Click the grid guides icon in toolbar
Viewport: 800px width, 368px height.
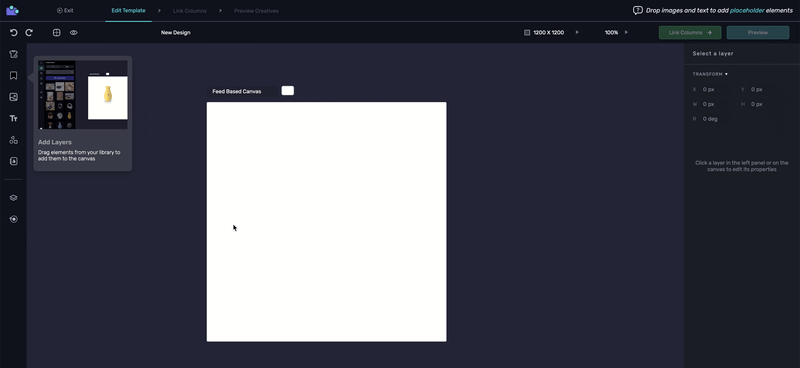tap(57, 33)
